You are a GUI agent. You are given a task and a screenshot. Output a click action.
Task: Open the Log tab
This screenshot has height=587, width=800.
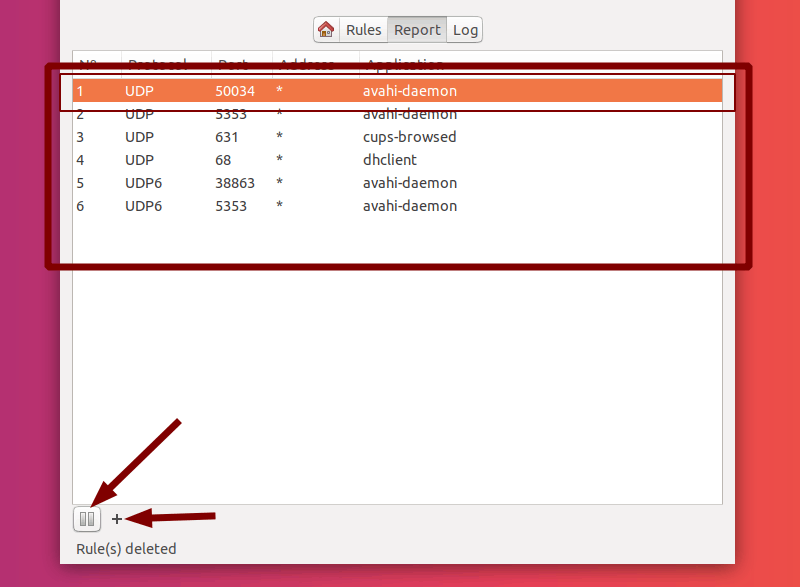464,29
